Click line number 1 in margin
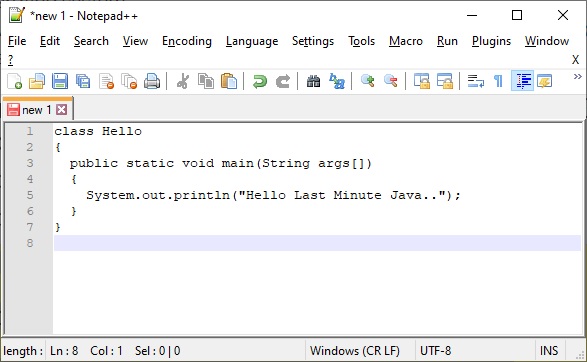This screenshot has height=362, width=587. (x=30, y=131)
